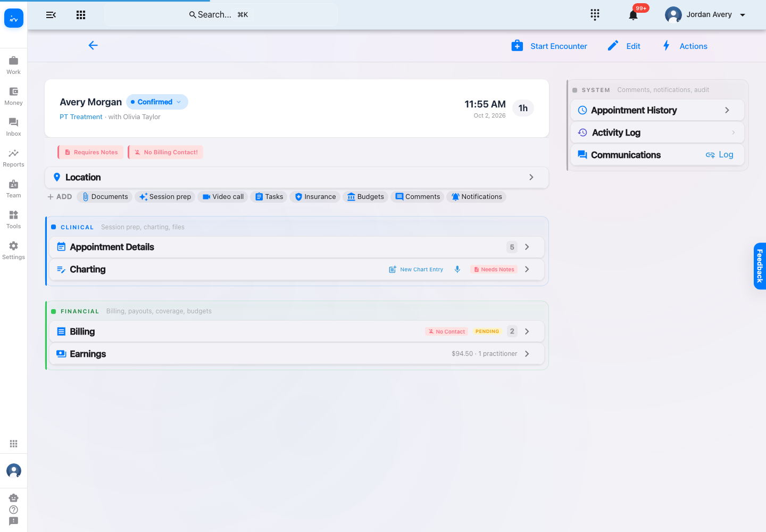Viewport: 766px width, 532px height.
Task: Expand the Appointment Details row
Action: [297, 247]
